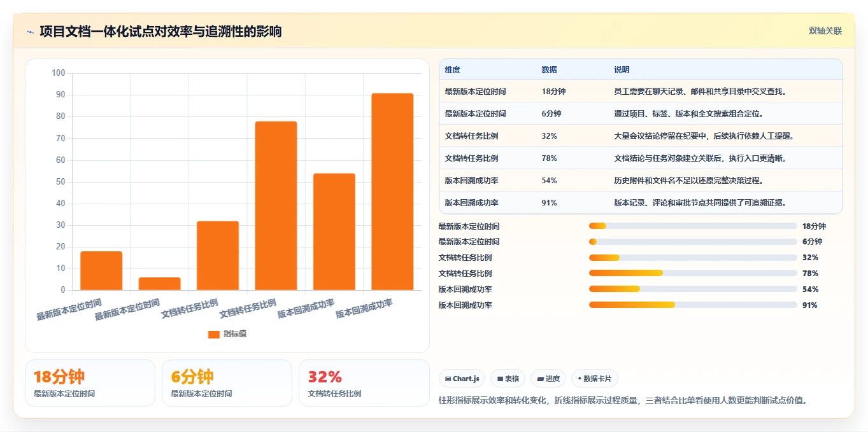Click the 54% cell in the table
This screenshot has width=868, height=432.
(x=550, y=181)
